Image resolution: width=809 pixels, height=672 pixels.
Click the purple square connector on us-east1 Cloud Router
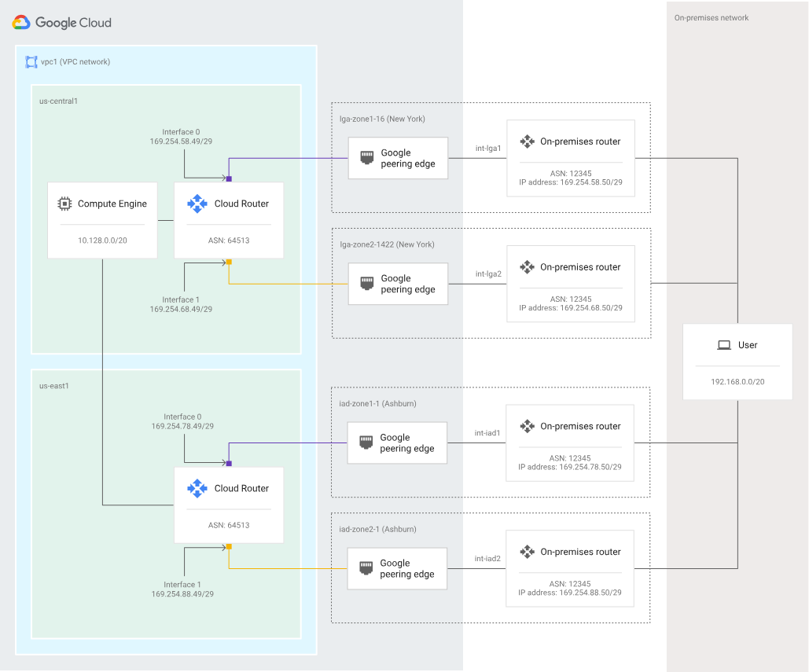pyautogui.click(x=229, y=464)
